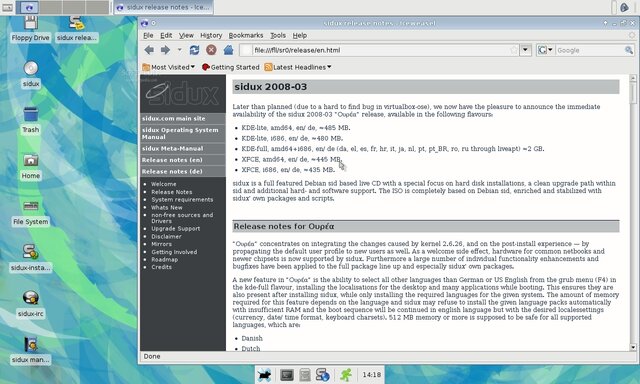Jump to the Release Notes section
The image size is (640, 384).
[171, 192]
